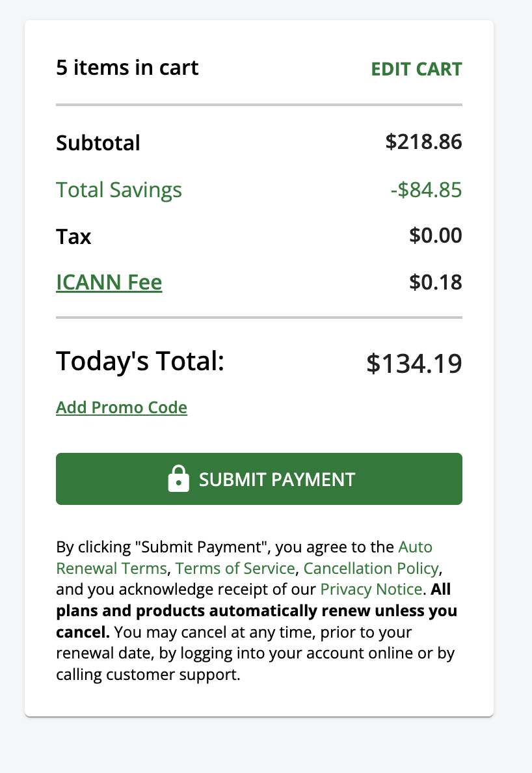Click the $134.19 total amount

414,363
